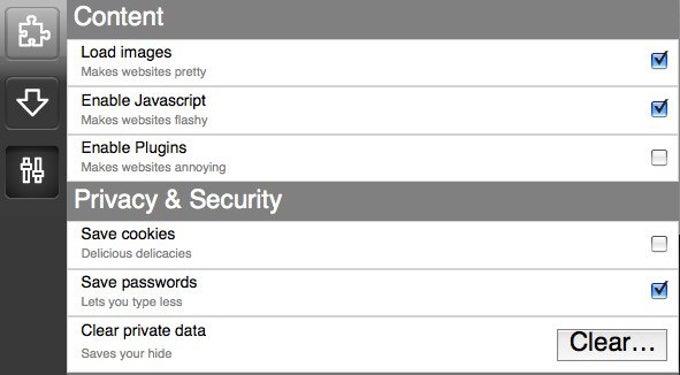The height and width of the screenshot is (375, 680).
Task: Open the add-ons puzzle piece panel
Action: 32,33
